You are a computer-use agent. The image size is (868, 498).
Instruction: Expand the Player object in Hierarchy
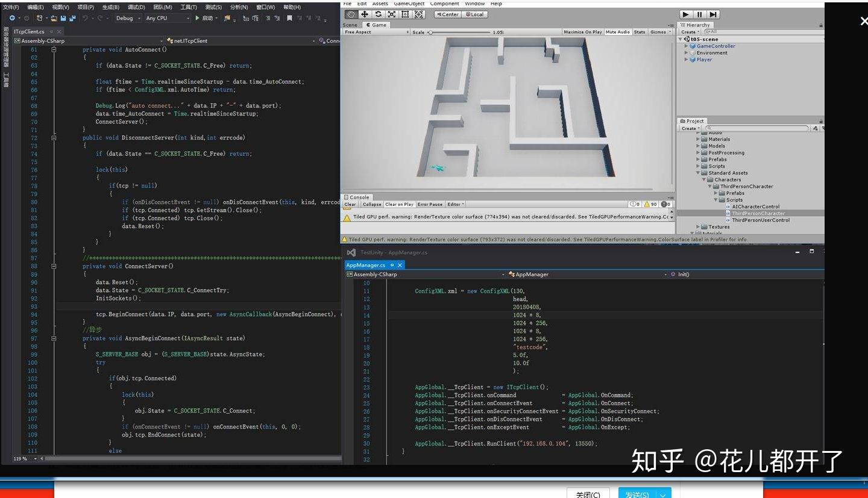pyautogui.click(x=687, y=59)
